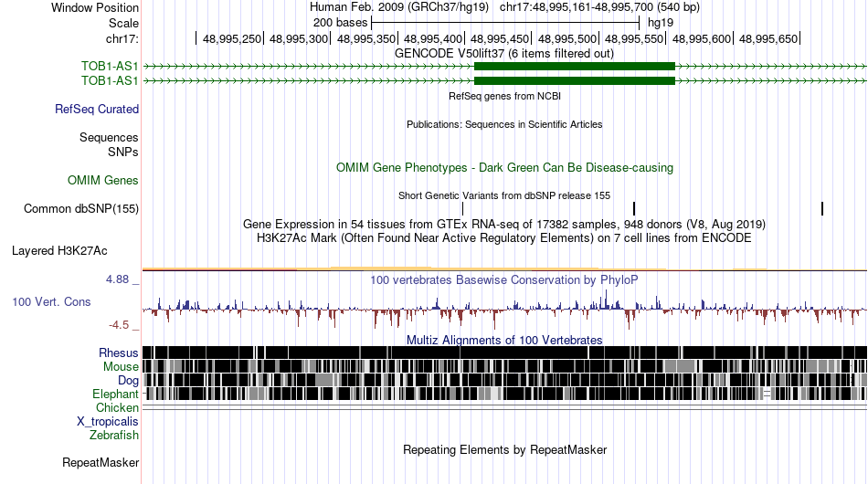868x484 pixels.
Task: Click the 4.88 PhyloP upper value
Action: click(117, 279)
